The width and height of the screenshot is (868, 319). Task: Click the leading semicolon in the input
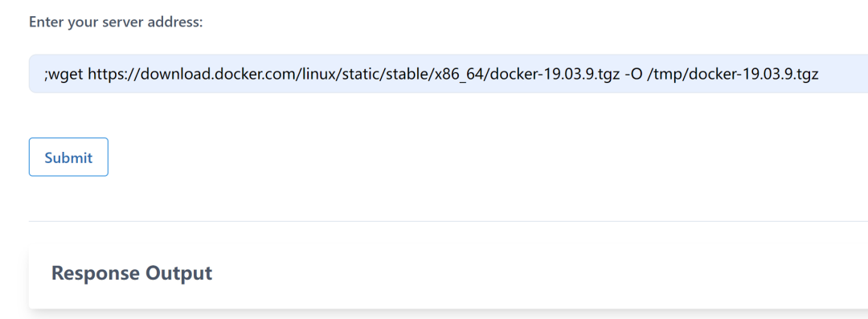click(x=46, y=75)
